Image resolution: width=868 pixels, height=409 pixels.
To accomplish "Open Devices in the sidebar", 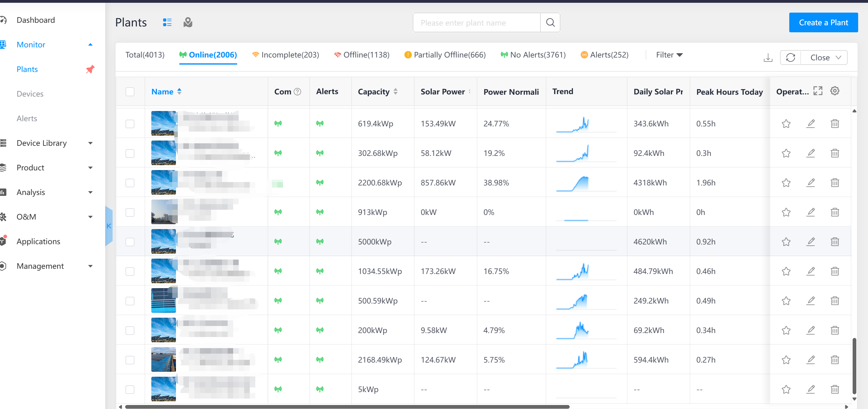I will [30, 94].
